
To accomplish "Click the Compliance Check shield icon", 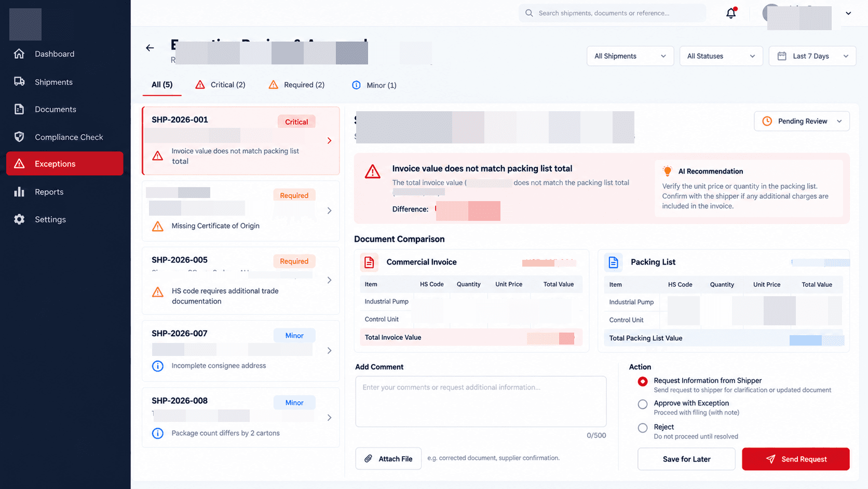I will click(19, 137).
